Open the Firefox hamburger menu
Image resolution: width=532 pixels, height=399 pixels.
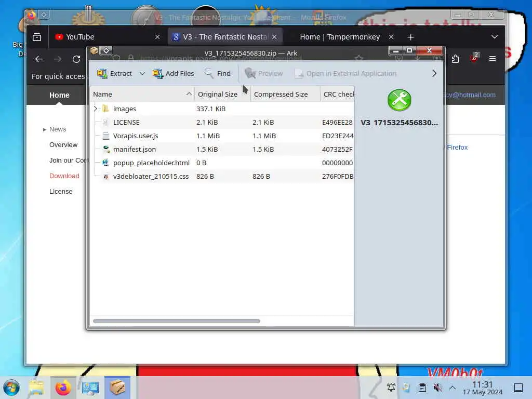[493, 59]
